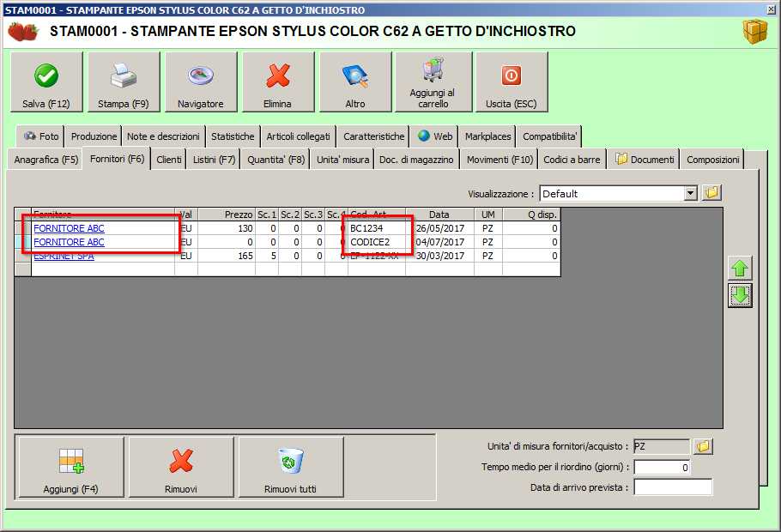Viewport: 781px width, 532px height.
Task: Click the Data di arrivo prevista field
Action: click(673, 487)
